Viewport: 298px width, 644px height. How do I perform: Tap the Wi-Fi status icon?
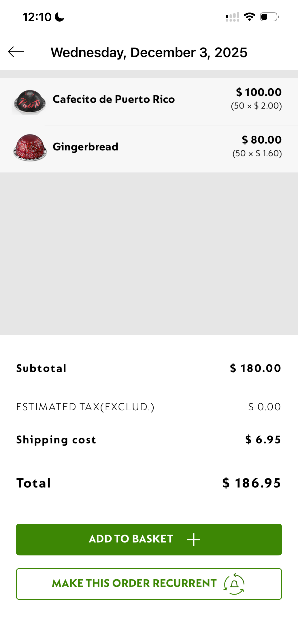(x=249, y=17)
